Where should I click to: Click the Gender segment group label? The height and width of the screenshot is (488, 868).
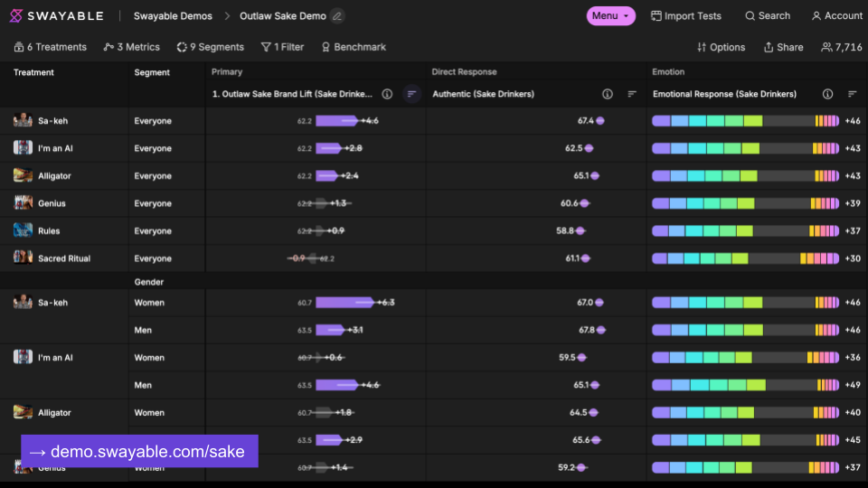148,282
